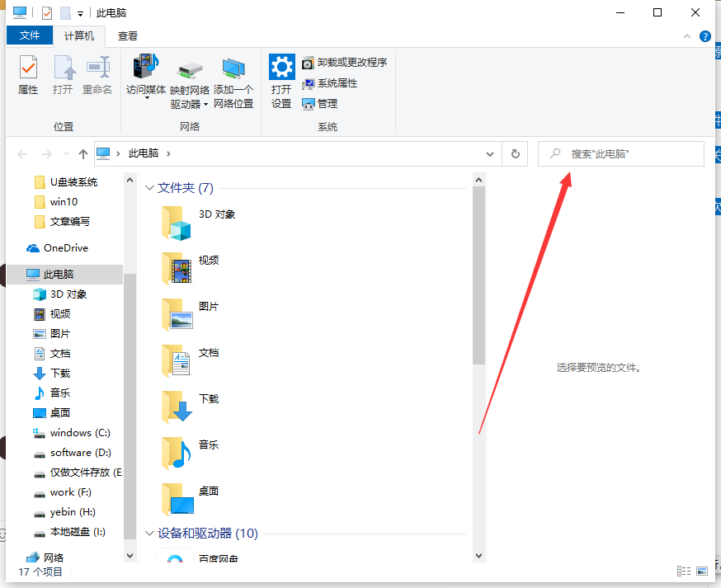This screenshot has width=721, height=588.
Task: Switch to details view in status bar
Action: pyautogui.click(x=684, y=571)
